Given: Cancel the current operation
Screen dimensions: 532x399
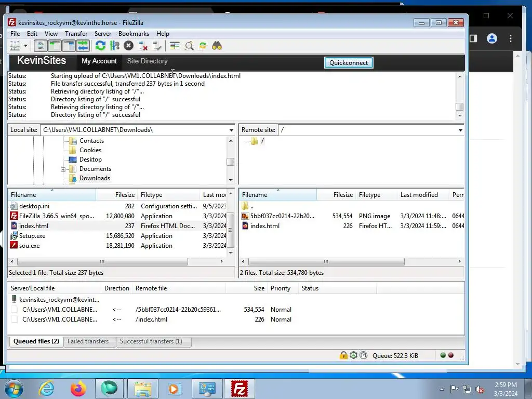Looking at the screenshot, I should click(129, 46).
